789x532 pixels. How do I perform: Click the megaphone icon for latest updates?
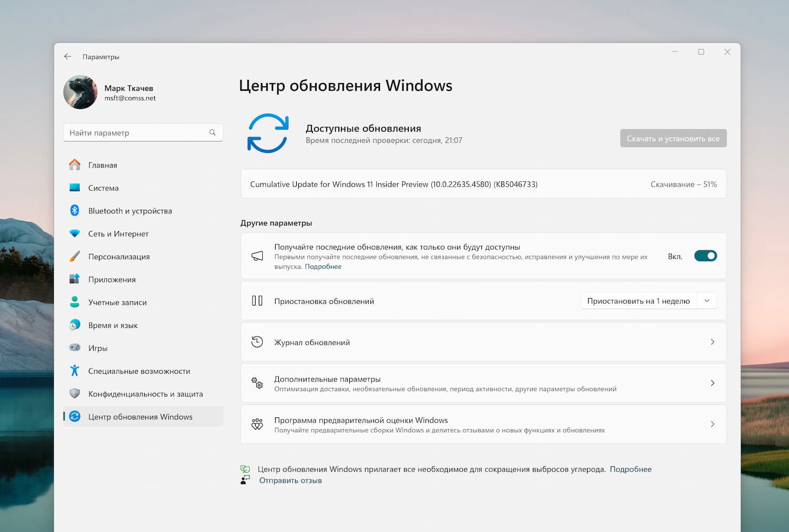257,256
